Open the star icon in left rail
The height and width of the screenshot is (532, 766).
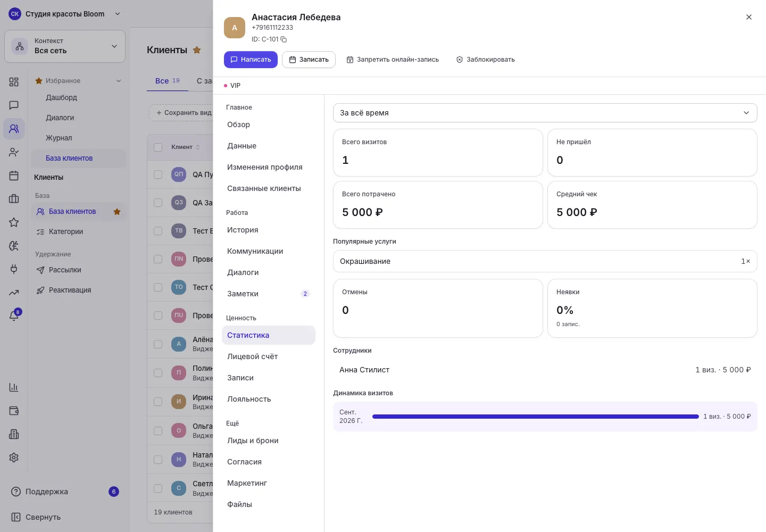click(x=14, y=222)
